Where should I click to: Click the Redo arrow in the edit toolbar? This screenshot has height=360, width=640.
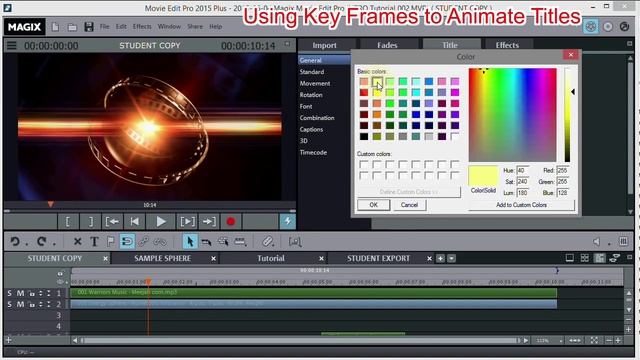click(41, 242)
